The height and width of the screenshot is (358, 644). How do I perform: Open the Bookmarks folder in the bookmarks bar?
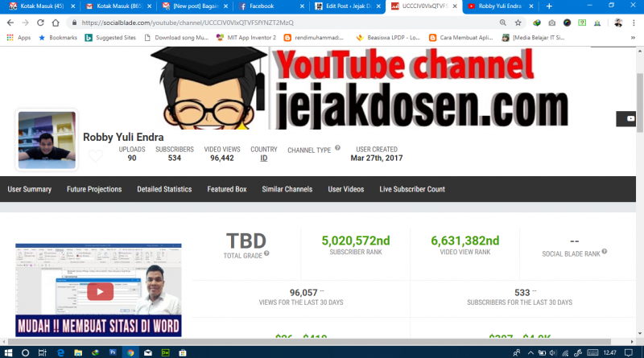[58, 37]
